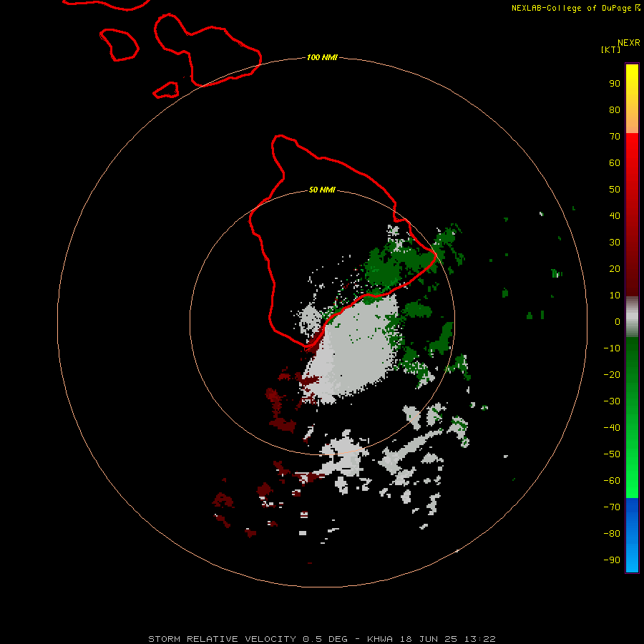Click the 0 value on velocity scale
Viewport: 644px width, 644px height.
[618, 321]
